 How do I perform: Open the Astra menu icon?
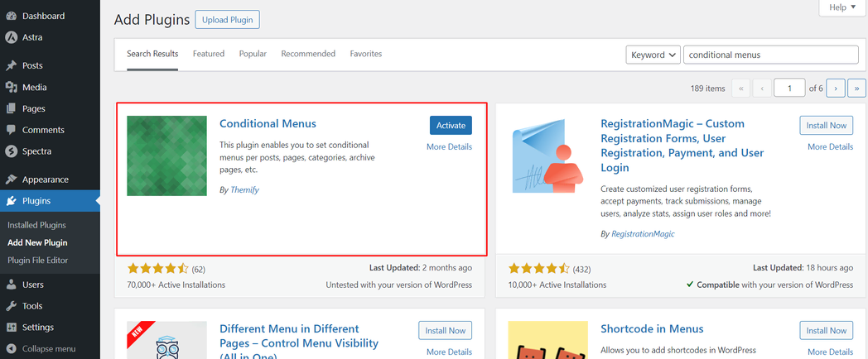(11, 37)
